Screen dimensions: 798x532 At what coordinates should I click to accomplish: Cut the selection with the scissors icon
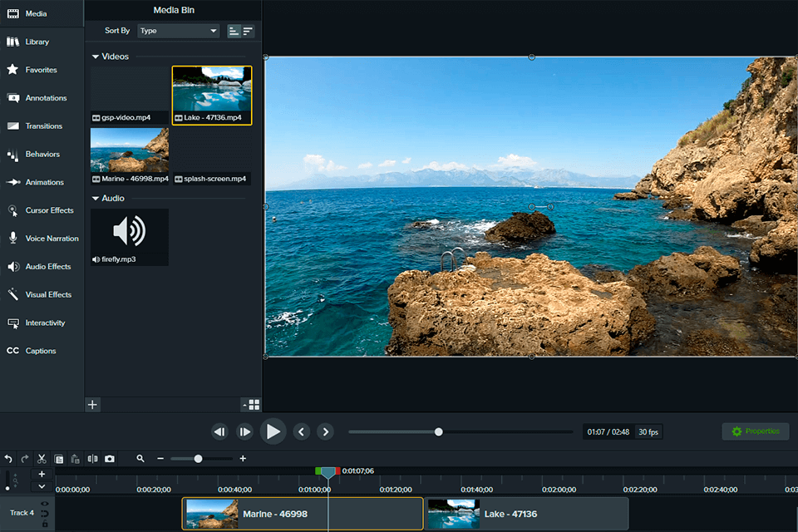42,459
